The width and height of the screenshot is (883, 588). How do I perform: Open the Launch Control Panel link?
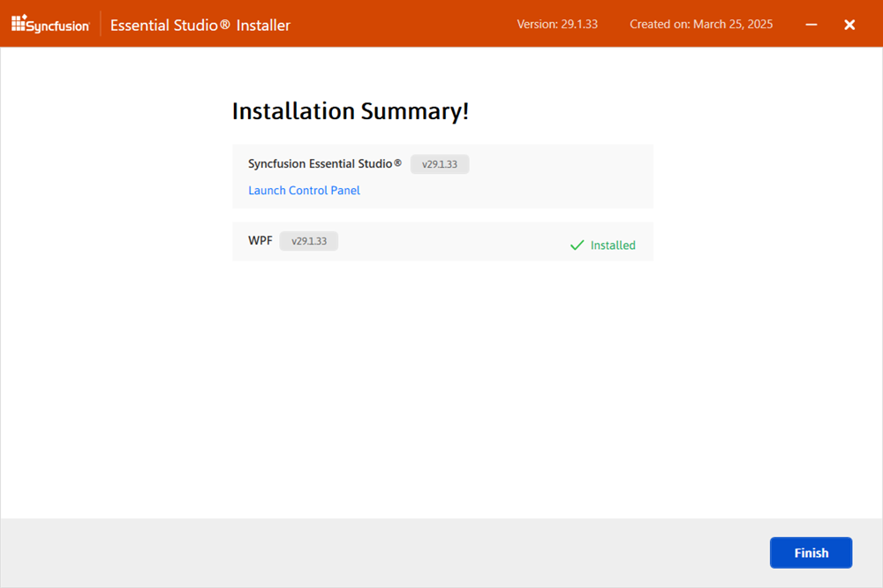point(304,191)
